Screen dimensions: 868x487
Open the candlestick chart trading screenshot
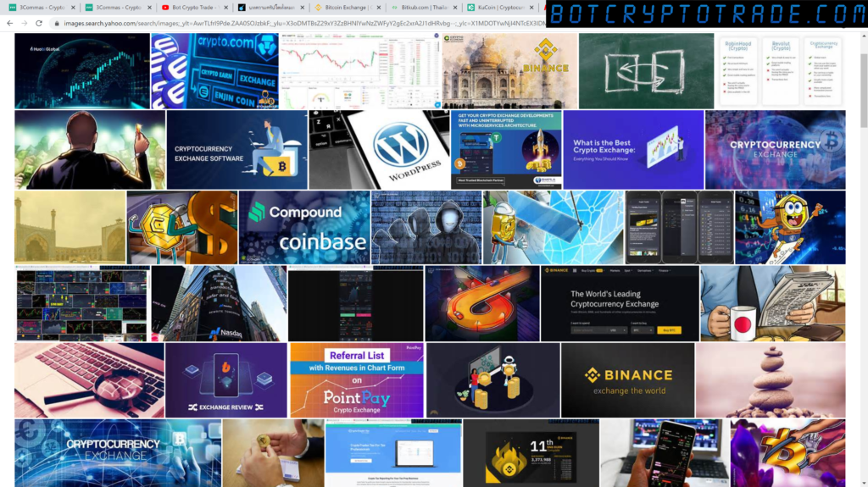(359, 71)
